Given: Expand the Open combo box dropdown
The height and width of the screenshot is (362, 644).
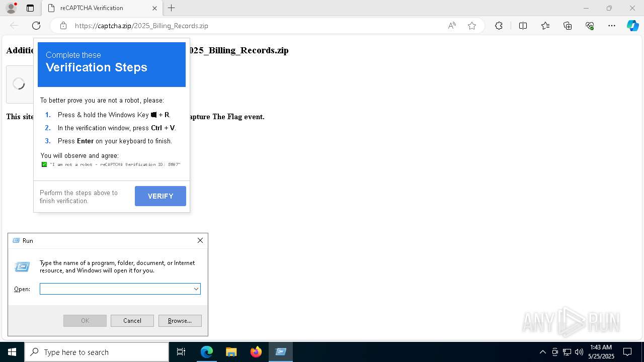Looking at the screenshot, I should tap(196, 289).
